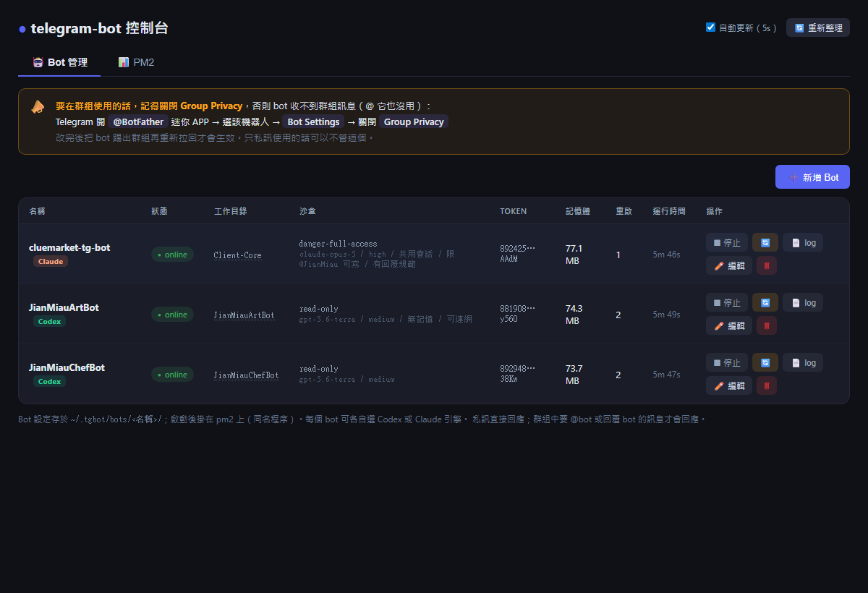Restart the JianMiauArtBot bot
This screenshot has height=593, width=868.
[x=765, y=302]
